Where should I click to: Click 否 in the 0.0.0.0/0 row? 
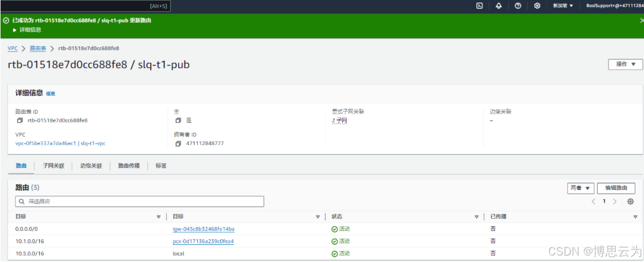tap(493, 229)
